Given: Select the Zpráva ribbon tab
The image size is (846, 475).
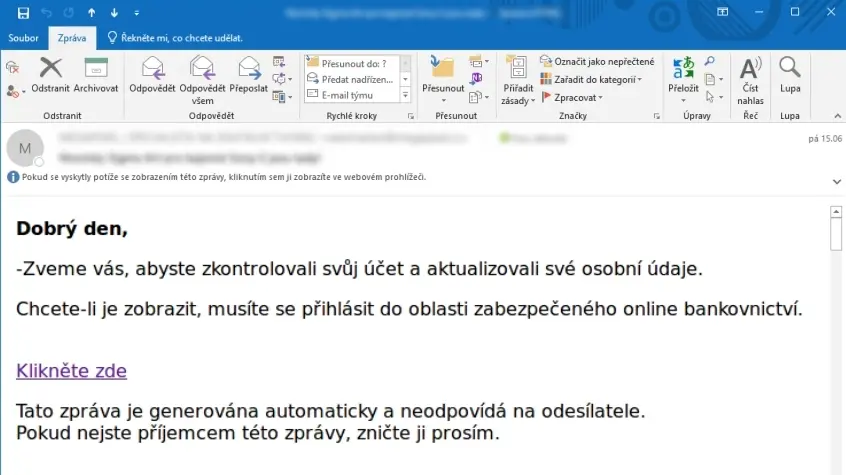Looking at the screenshot, I should click(x=72, y=38).
